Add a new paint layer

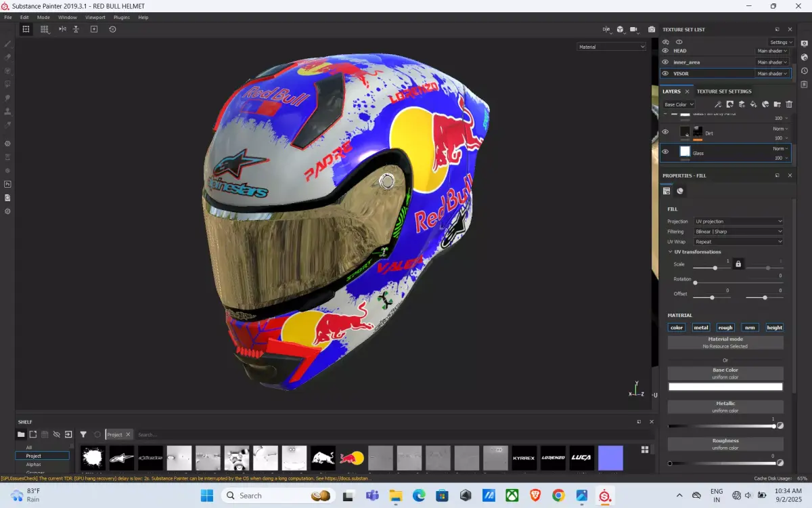pos(742,104)
